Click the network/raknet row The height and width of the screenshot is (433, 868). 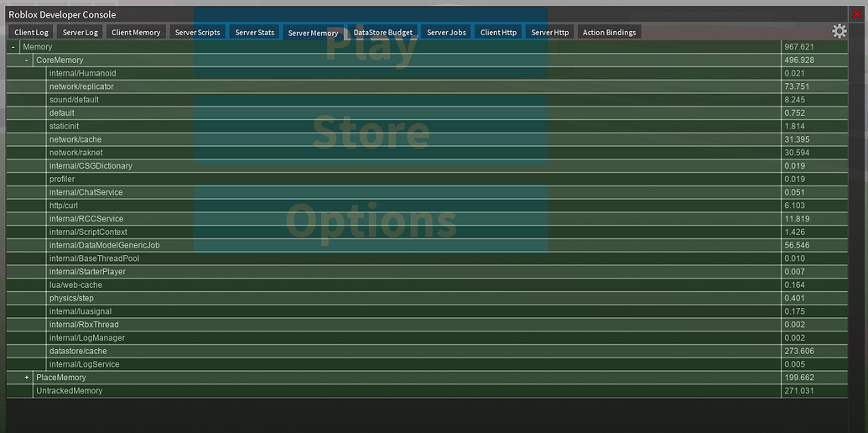coord(427,153)
